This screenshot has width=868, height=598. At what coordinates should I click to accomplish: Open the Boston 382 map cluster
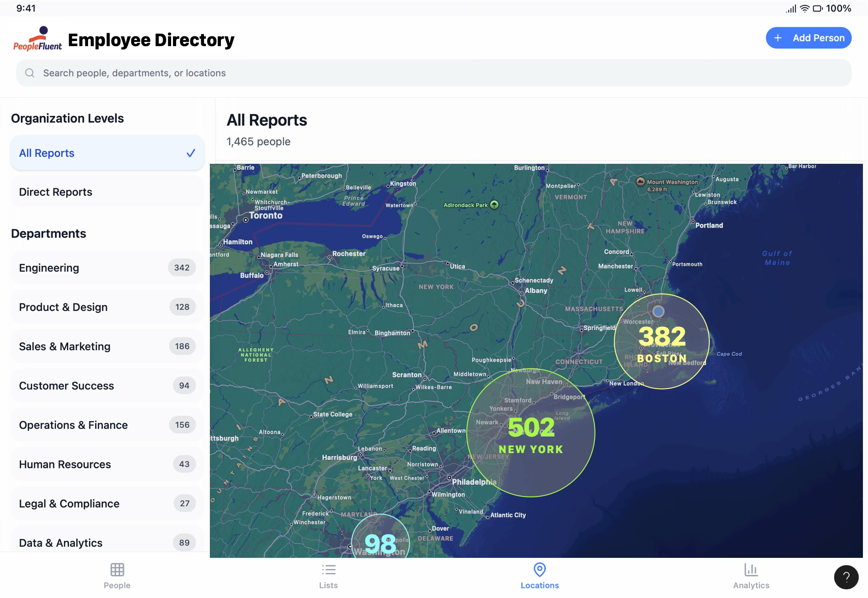coord(662,341)
